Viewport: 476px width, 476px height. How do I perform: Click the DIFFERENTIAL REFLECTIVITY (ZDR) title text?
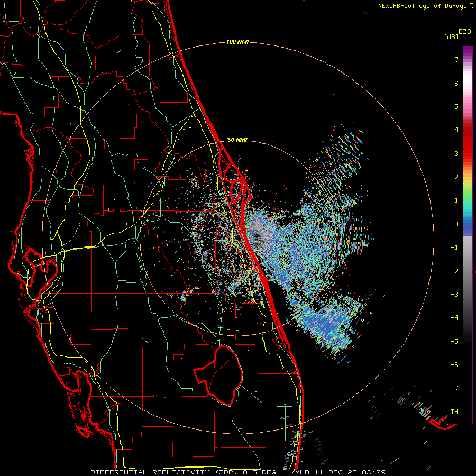[x=164, y=472]
